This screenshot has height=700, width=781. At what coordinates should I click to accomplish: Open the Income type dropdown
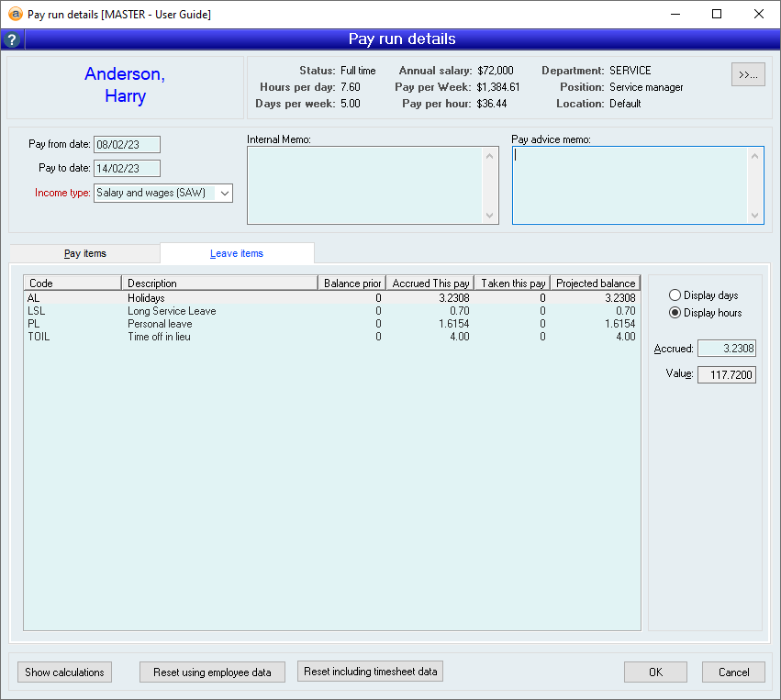click(225, 194)
